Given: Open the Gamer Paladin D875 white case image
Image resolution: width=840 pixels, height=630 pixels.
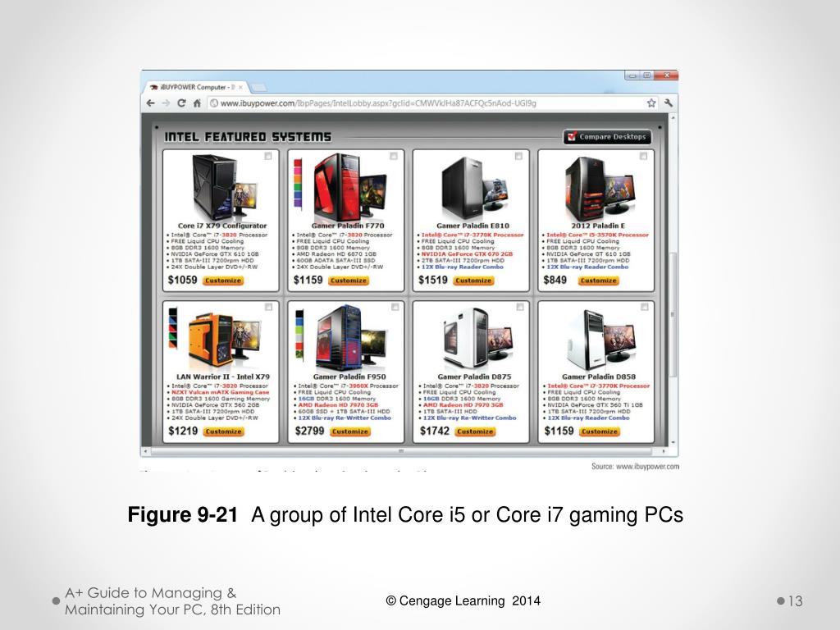Looking at the screenshot, I should [477, 337].
